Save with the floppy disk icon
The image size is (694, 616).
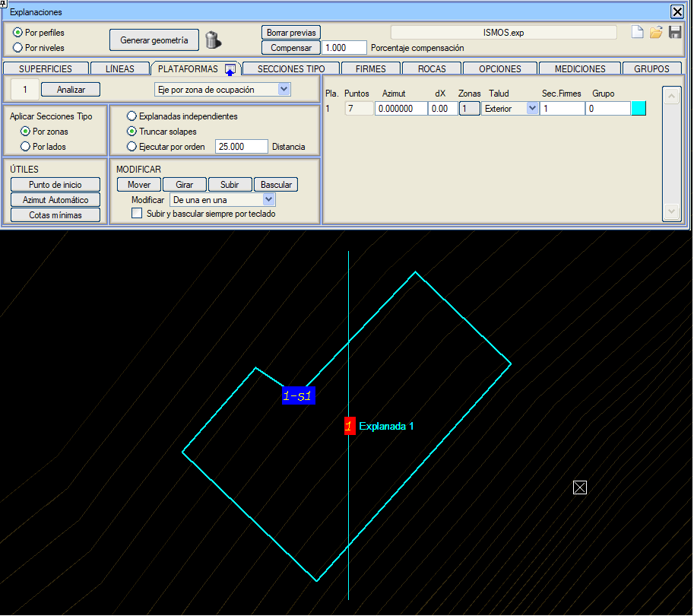tap(675, 33)
